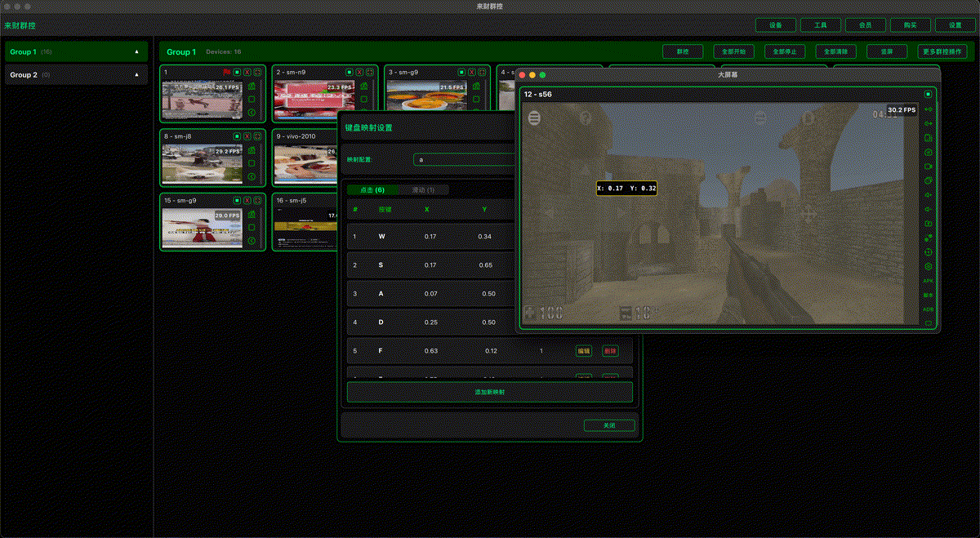Click the 映射配置 field showing 'a'
This screenshot has width=980, height=538.
point(465,160)
